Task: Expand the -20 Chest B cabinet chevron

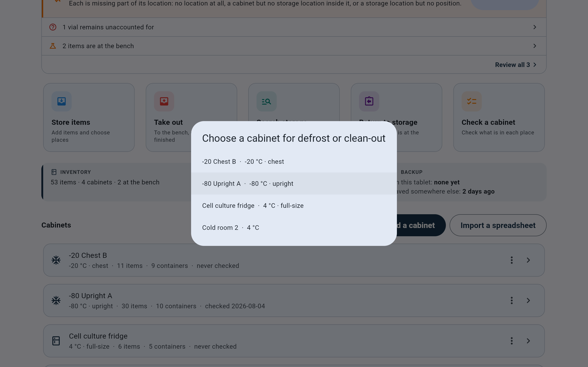Action: [x=528, y=260]
